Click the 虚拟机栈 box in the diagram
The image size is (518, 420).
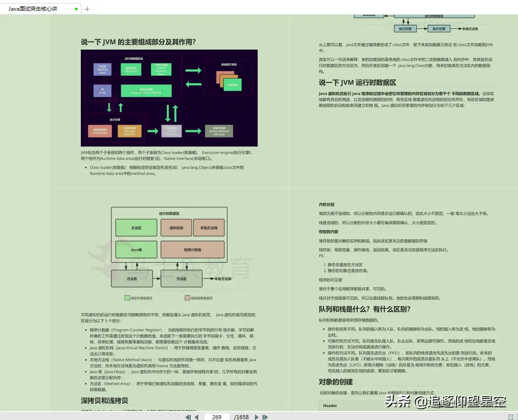point(176,228)
